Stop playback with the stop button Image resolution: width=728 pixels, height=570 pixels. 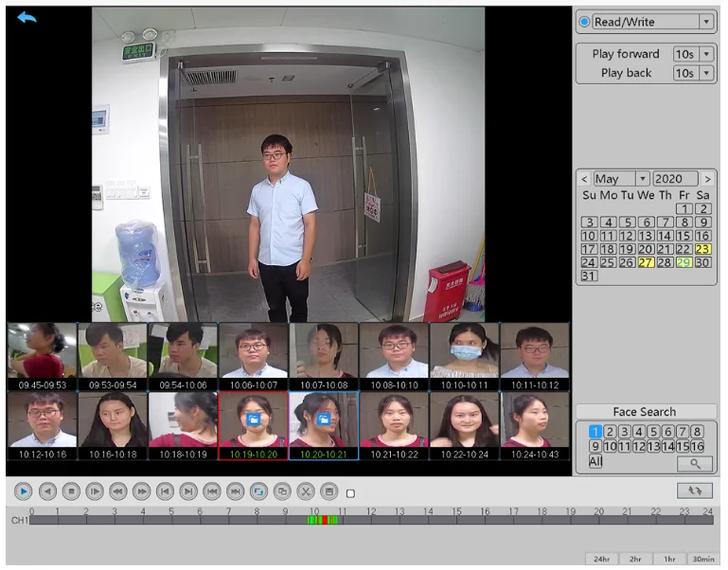tap(71, 491)
